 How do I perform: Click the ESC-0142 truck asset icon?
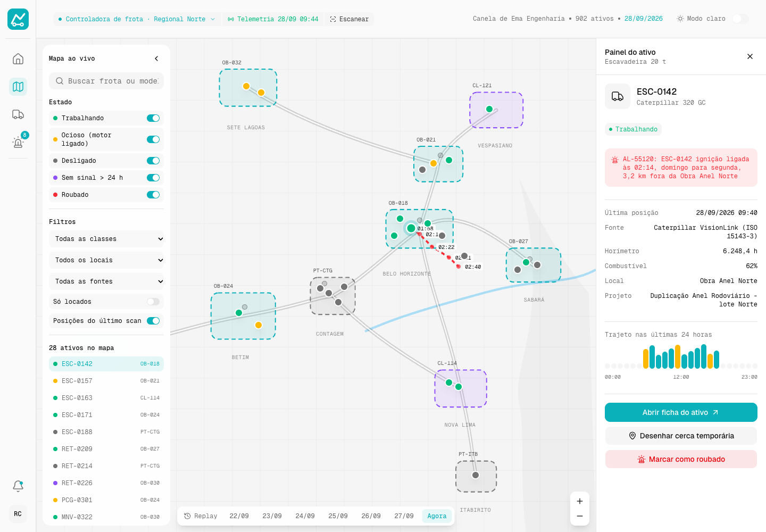[x=618, y=96]
